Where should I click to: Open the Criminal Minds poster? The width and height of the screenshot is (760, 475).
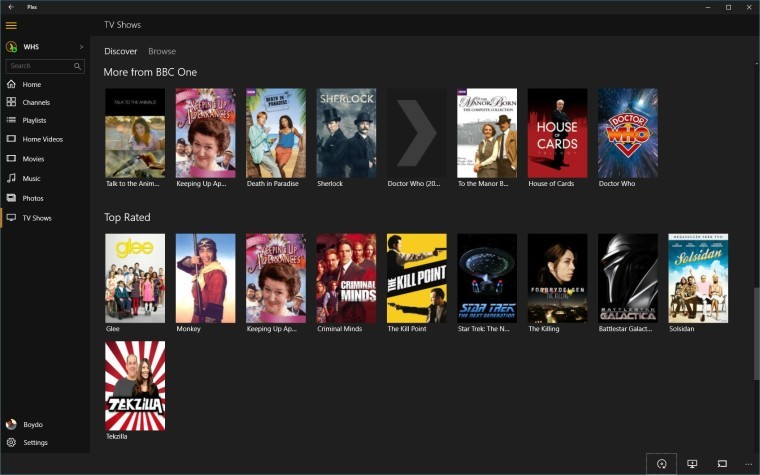coord(346,278)
